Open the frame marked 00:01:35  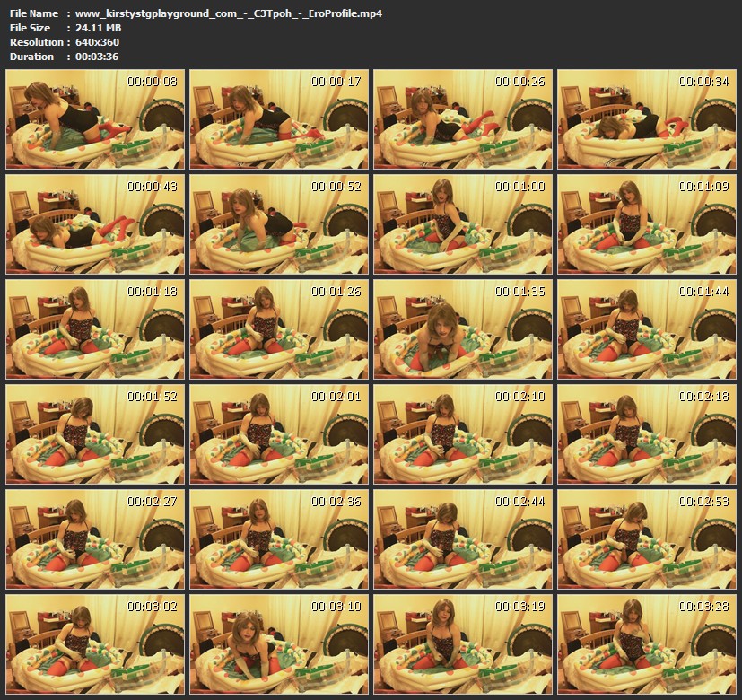pyautogui.click(x=462, y=325)
